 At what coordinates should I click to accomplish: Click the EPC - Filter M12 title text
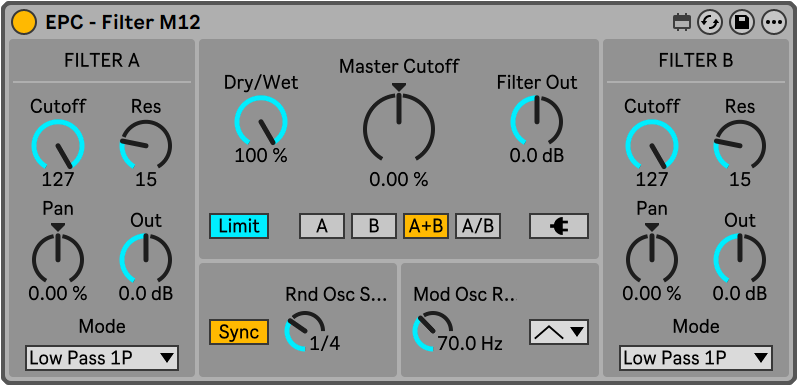[123, 22]
